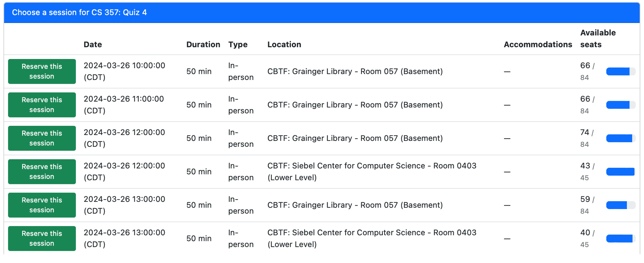The width and height of the screenshot is (644, 263).
Task: Click the Siebel Center Room 0403 location text
Action: tap(372, 171)
